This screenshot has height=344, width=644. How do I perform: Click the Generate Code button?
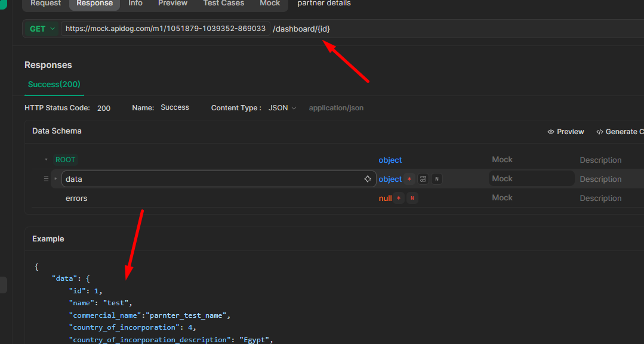point(620,132)
